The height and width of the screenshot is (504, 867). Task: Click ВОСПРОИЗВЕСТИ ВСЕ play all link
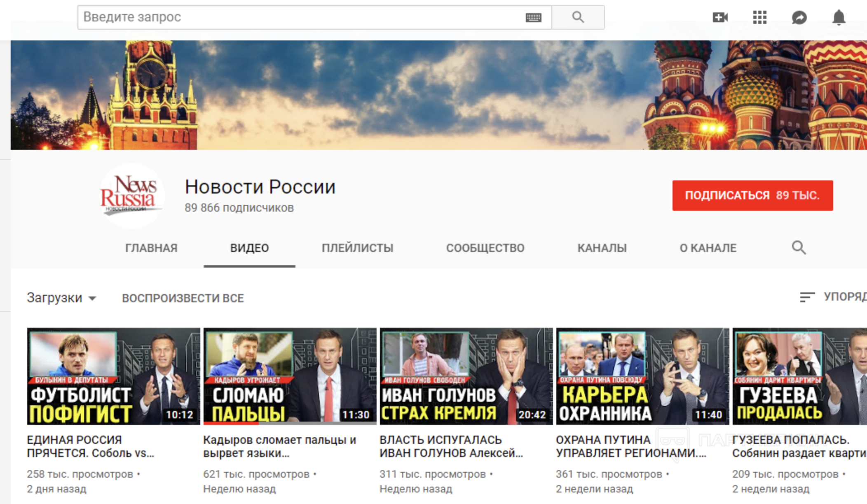(x=183, y=298)
